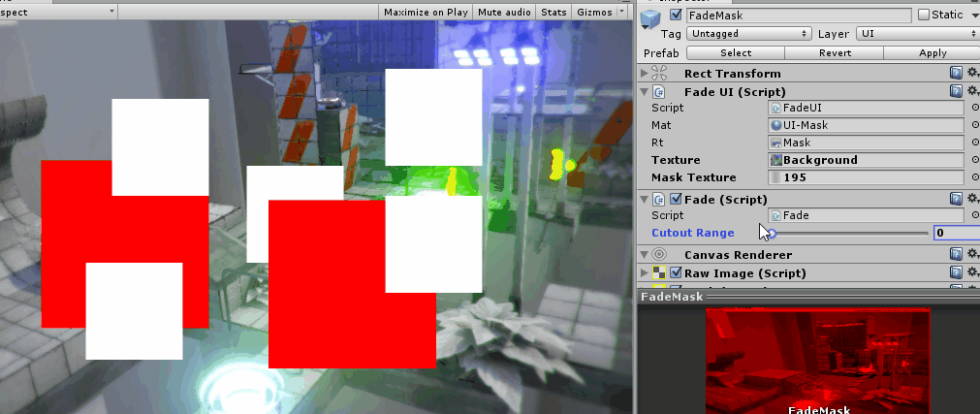The height and width of the screenshot is (414, 980).
Task: Collapse the Fade UI (Script) component
Action: pyautogui.click(x=645, y=92)
